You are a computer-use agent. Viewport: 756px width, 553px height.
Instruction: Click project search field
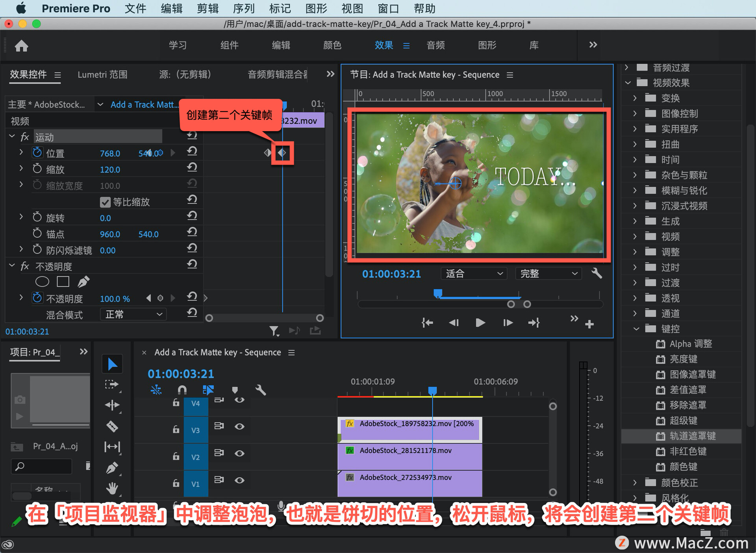[41, 466]
